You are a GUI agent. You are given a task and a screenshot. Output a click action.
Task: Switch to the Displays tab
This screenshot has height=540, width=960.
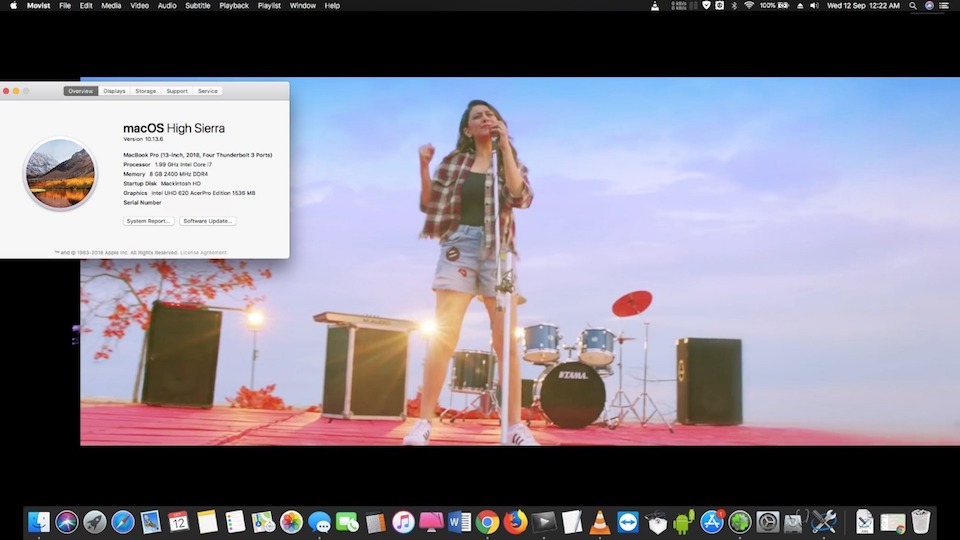tap(114, 91)
